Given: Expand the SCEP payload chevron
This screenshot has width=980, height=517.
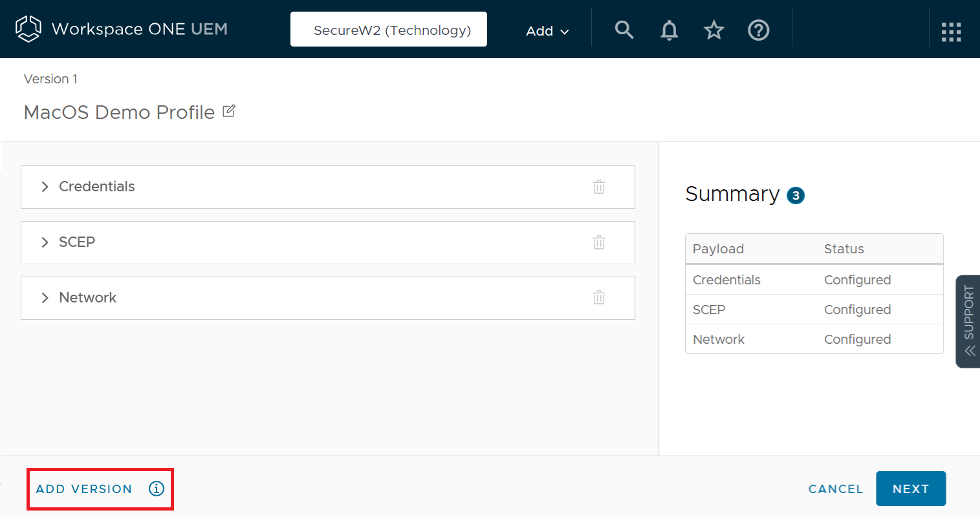Looking at the screenshot, I should coord(45,242).
